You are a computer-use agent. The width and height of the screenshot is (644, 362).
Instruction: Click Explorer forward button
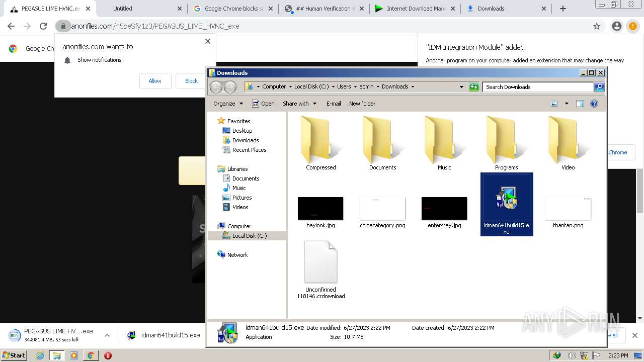[230, 87]
